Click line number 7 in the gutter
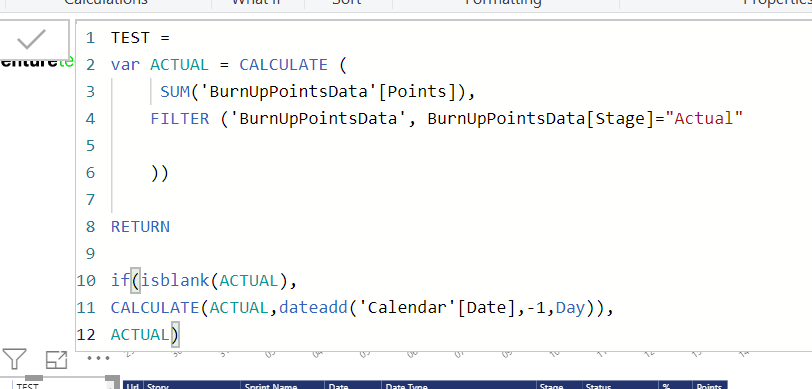The width and height of the screenshot is (812, 389). point(91,199)
